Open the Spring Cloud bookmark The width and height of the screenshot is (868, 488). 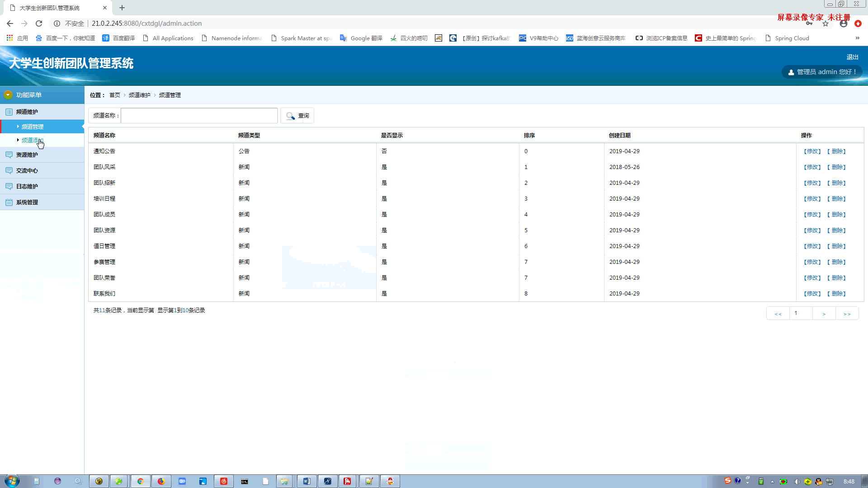(x=787, y=38)
